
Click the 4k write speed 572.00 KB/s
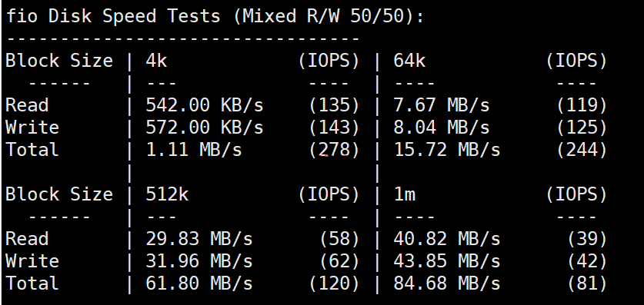click(205, 128)
